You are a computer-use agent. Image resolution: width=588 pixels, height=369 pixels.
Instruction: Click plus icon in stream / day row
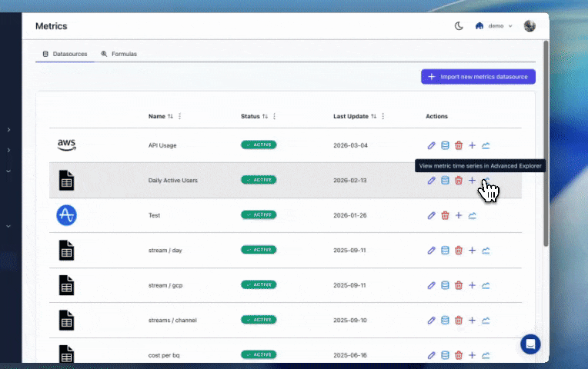(472, 251)
